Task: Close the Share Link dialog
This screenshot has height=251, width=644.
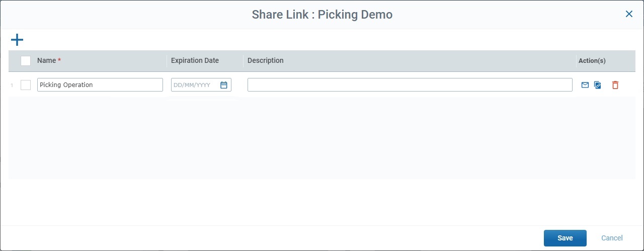Action: click(x=629, y=14)
